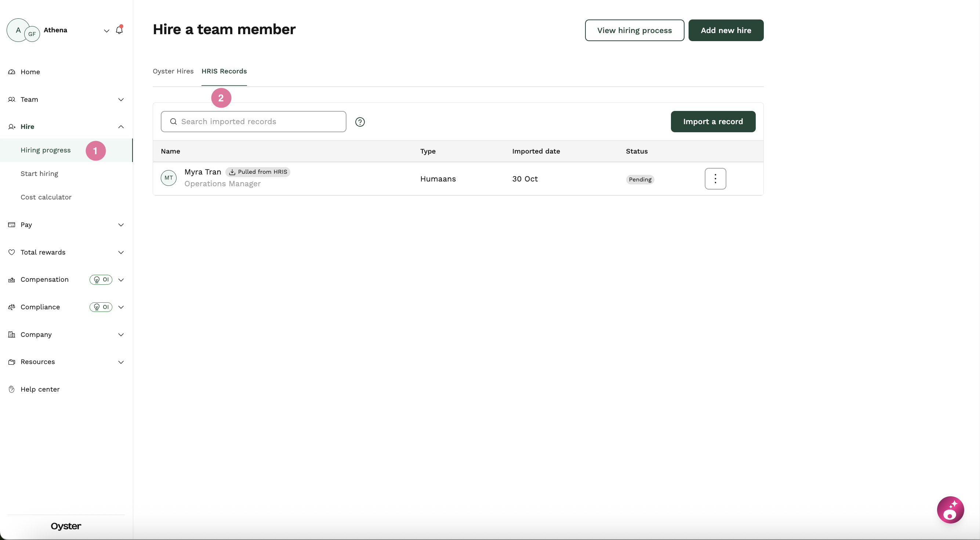Click the Pay card icon
The width and height of the screenshot is (980, 540).
click(12, 225)
